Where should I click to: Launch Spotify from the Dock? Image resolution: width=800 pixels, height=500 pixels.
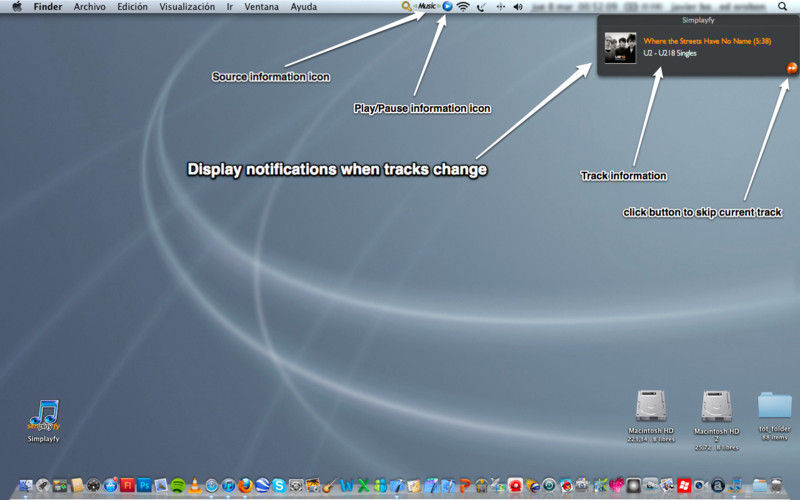coord(178,486)
